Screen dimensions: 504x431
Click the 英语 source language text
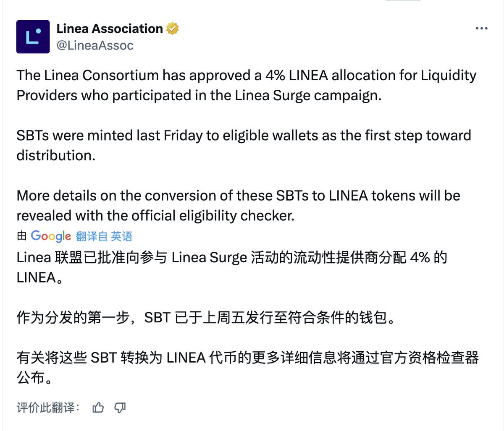coord(122,236)
